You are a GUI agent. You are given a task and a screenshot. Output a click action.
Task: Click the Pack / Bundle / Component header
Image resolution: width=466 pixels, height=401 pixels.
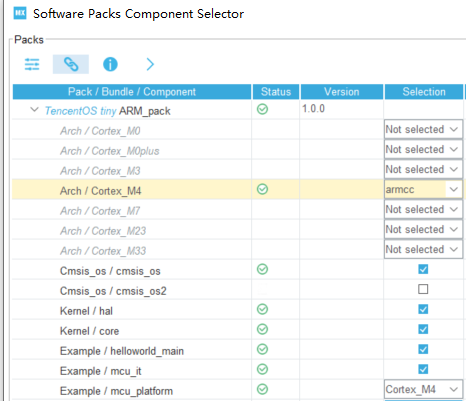tap(132, 92)
